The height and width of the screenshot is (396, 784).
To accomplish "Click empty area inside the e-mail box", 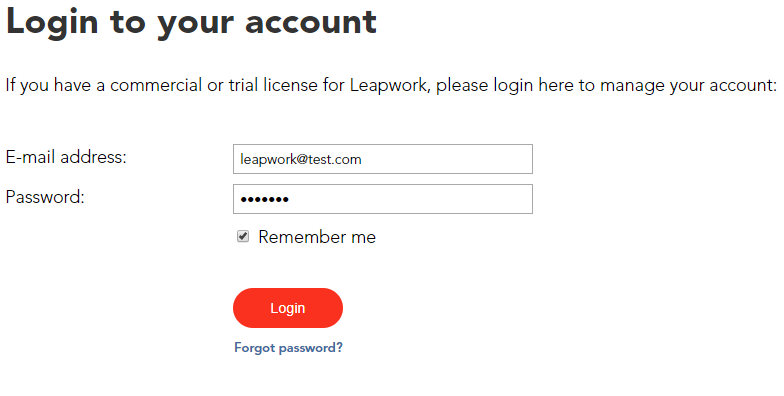I will coord(450,159).
